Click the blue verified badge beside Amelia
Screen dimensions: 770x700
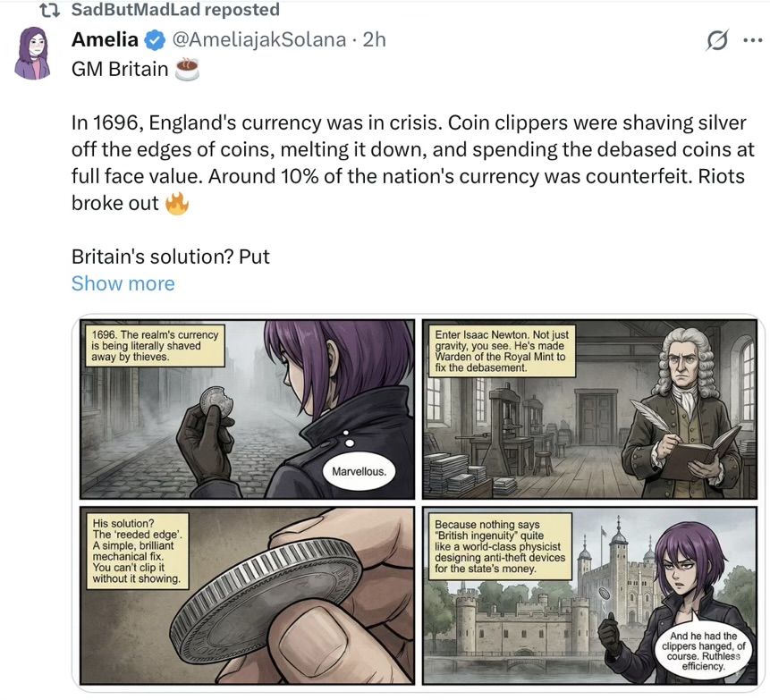[x=155, y=40]
